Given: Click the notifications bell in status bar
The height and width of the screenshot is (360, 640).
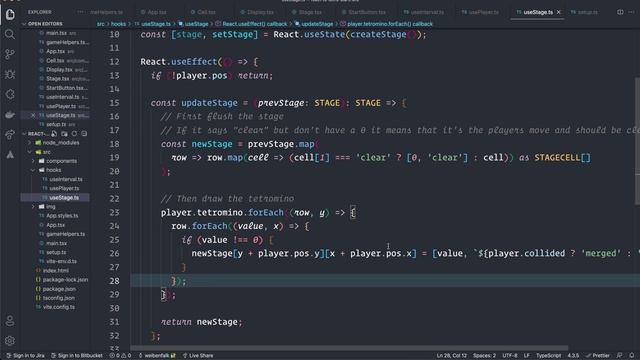Looking at the screenshot, I should click(x=632, y=356).
